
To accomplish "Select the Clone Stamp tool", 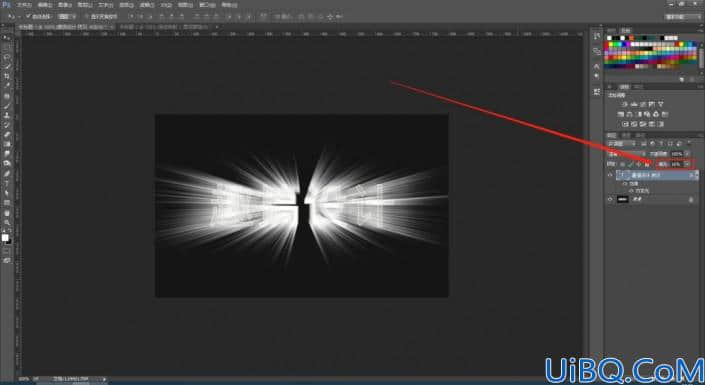I will click(x=6, y=115).
